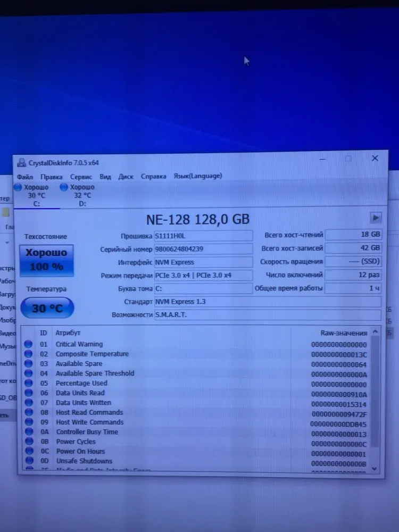Screen dimensions: 399x532
Task: Click the blue health icon above drive D:
Action: pos(63,187)
